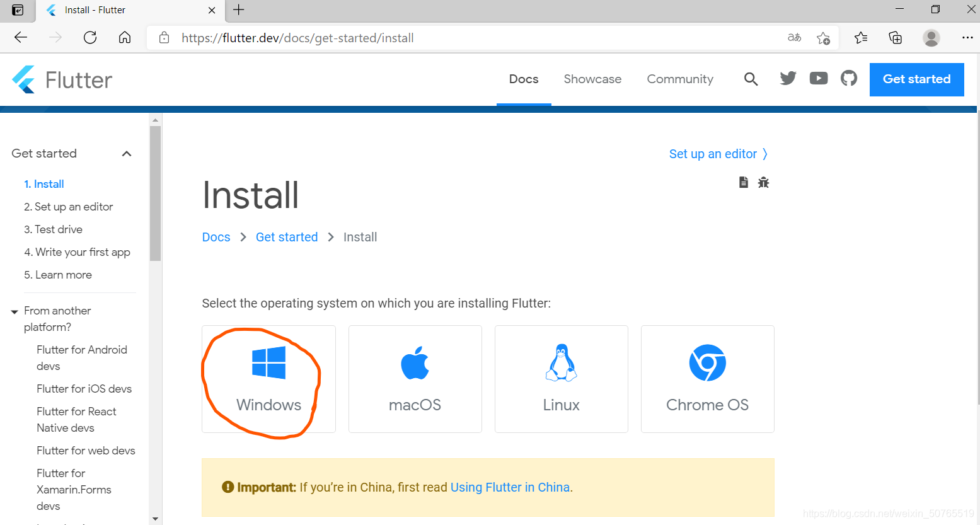Add this page to favorites star icon
Viewport: 980px width, 525px height.
tap(823, 38)
